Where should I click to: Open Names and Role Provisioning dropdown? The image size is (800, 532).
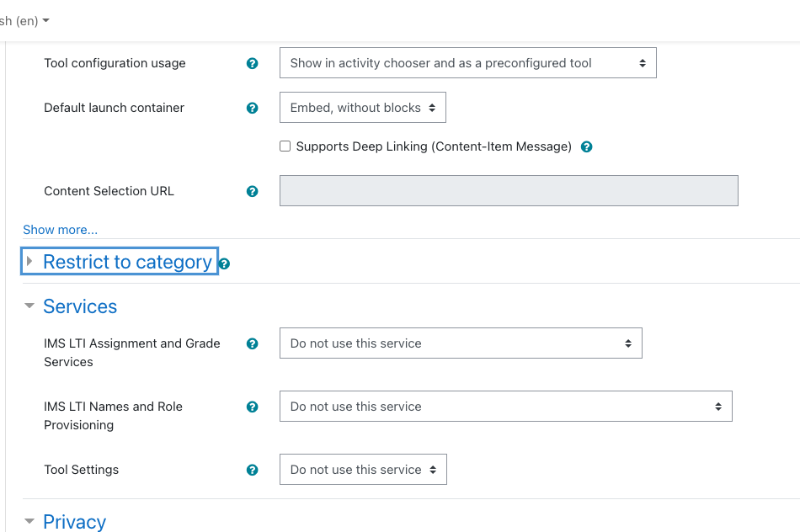(x=505, y=406)
